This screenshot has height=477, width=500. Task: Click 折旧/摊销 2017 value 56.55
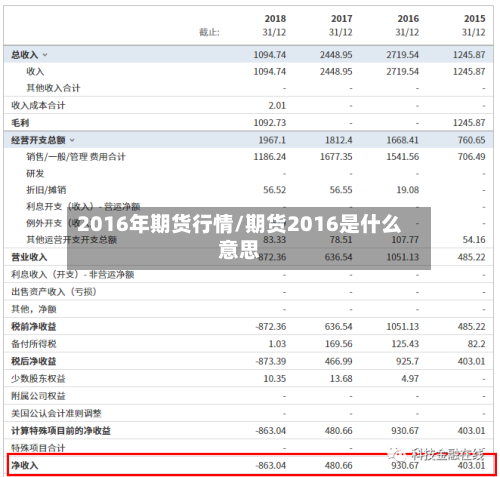pos(341,190)
